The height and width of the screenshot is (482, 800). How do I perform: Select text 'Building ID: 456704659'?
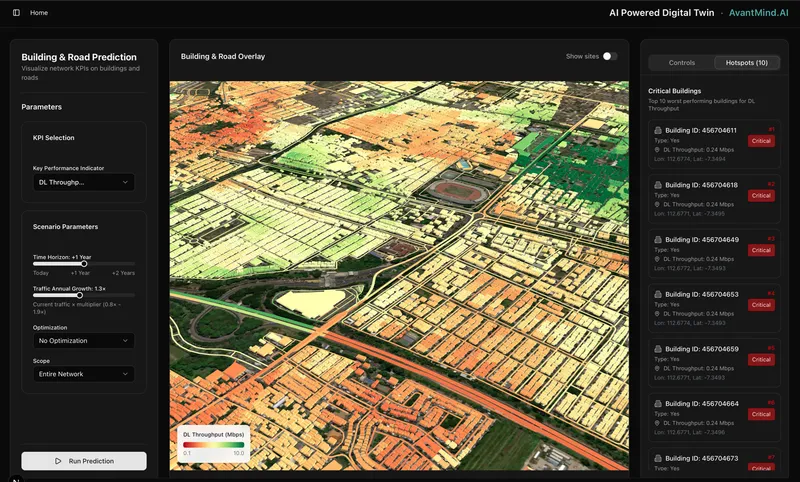tap(702, 349)
